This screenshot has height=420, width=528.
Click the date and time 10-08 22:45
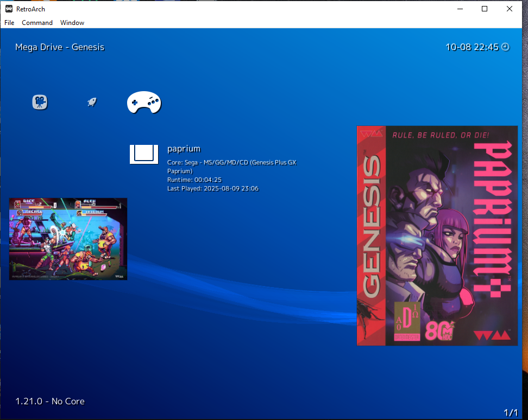472,47
